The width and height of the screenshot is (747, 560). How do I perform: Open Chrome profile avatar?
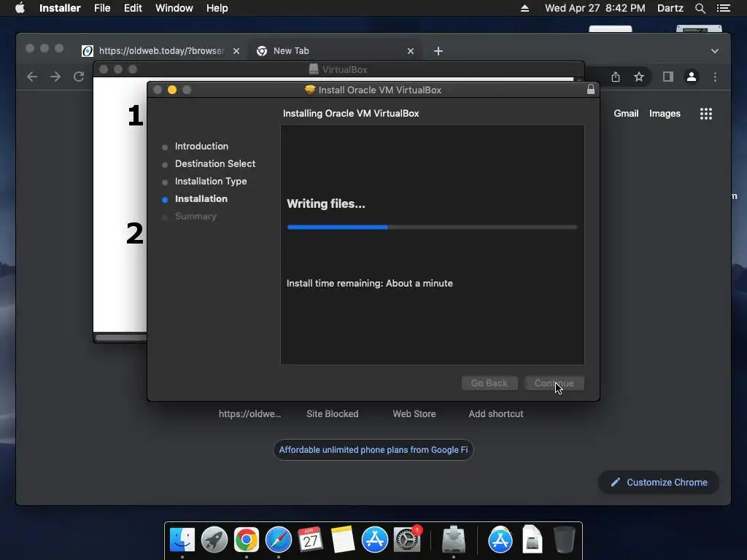click(692, 77)
